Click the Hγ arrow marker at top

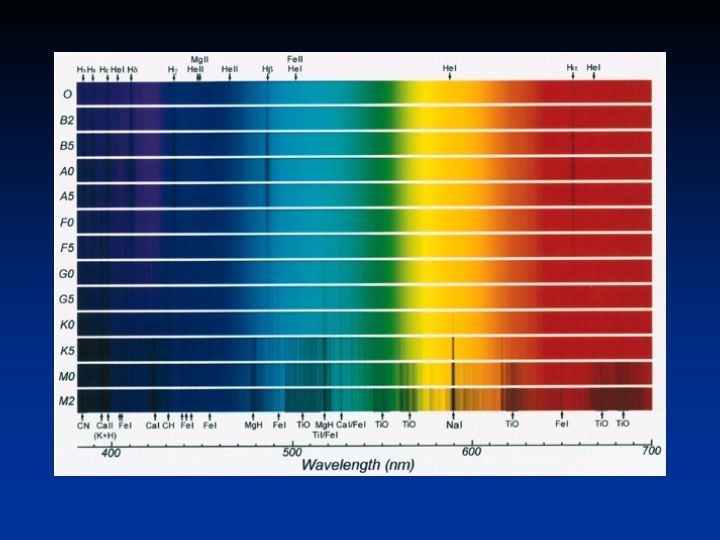click(x=173, y=75)
